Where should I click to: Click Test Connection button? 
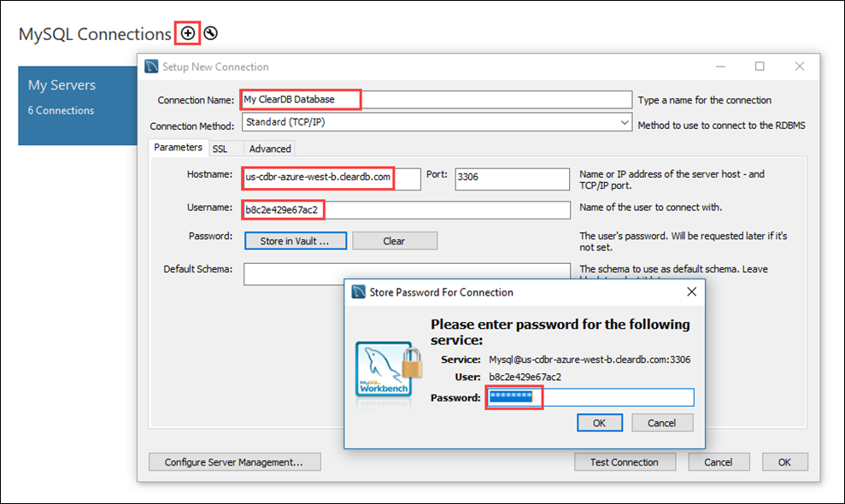tap(625, 462)
